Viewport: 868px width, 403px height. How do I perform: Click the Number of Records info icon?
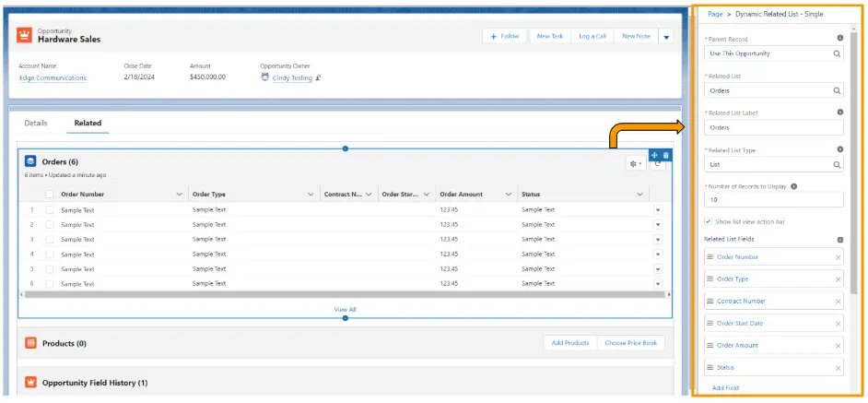(x=793, y=186)
